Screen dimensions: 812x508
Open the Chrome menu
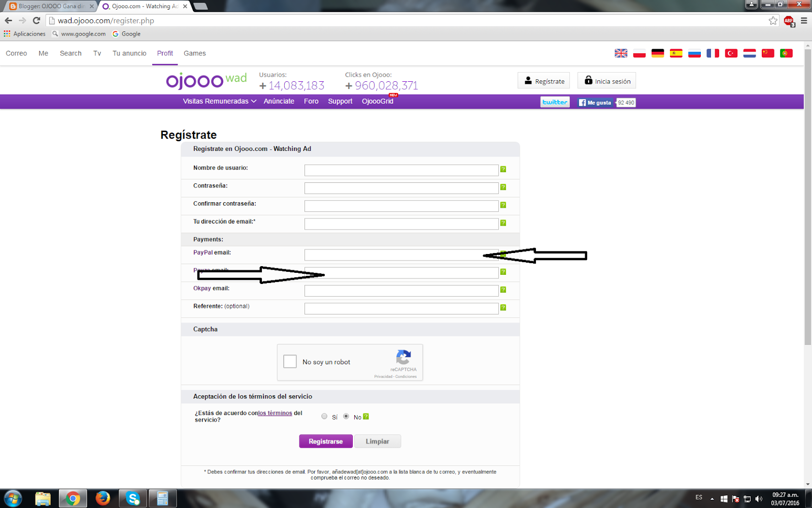click(803, 21)
